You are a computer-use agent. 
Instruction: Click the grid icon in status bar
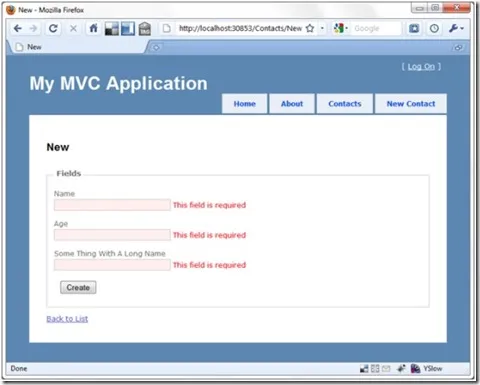(x=375, y=368)
